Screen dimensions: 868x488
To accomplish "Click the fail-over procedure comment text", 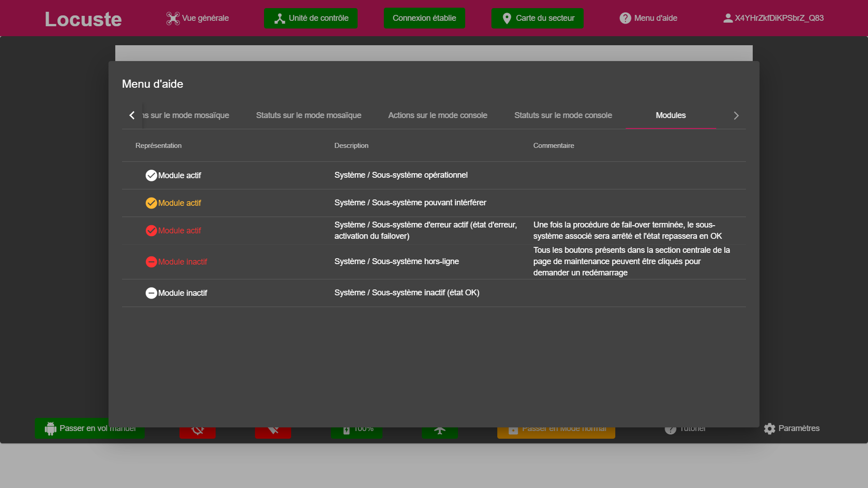I will click(627, 230).
